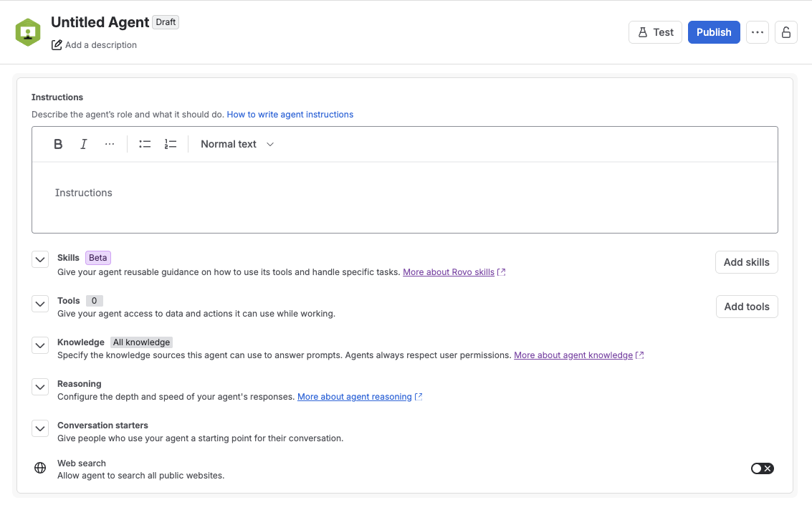Screen dimensions: 812x505
Task: Click the Test button
Action: pyautogui.click(x=655, y=32)
